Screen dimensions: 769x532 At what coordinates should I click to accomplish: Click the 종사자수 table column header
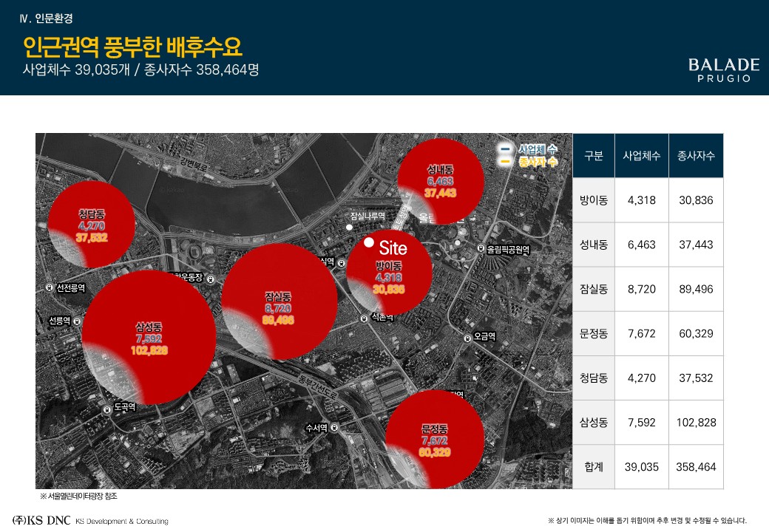(x=696, y=156)
